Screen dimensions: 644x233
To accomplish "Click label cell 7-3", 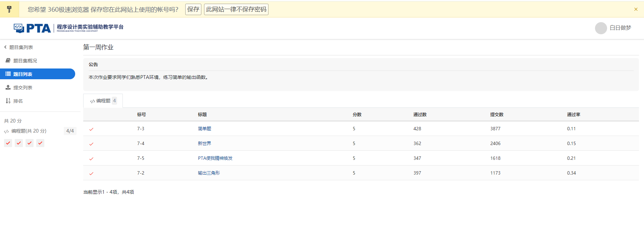I will pyautogui.click(x=141, y=129).
